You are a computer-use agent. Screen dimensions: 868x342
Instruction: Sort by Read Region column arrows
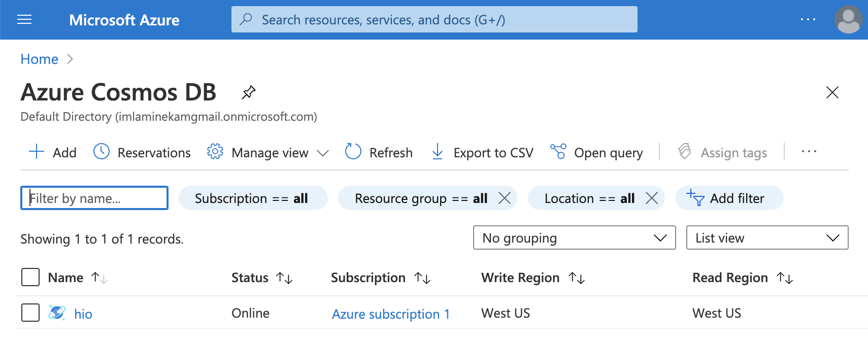(x=785, y=278)
